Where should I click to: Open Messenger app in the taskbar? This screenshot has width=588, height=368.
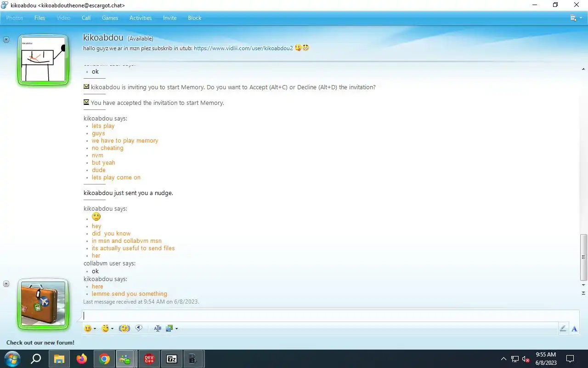pos(125,359)
